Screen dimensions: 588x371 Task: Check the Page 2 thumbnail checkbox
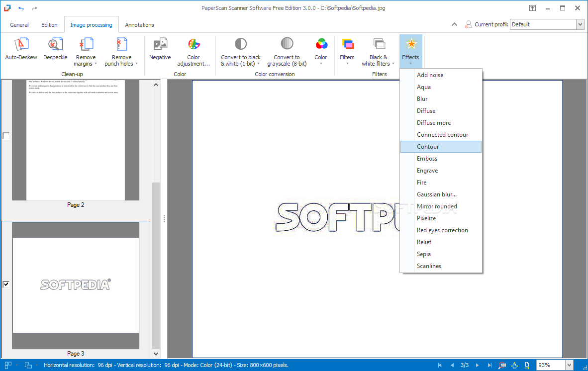point(6,136)
